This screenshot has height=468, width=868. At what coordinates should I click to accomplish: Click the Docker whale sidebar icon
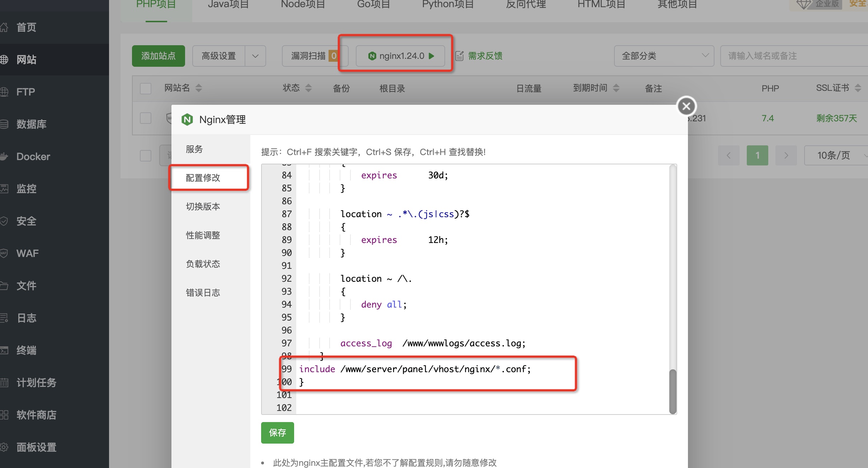click(x=4, y=156)
